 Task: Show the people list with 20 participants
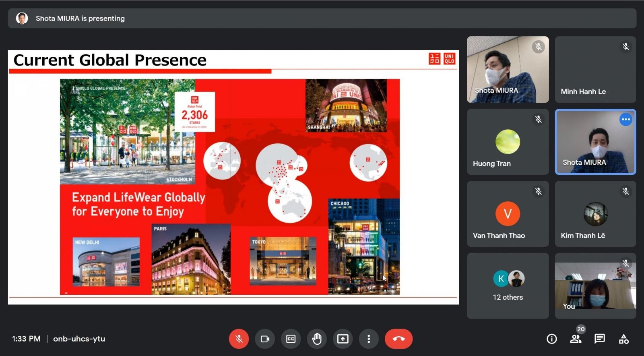(x=576, y=339)
